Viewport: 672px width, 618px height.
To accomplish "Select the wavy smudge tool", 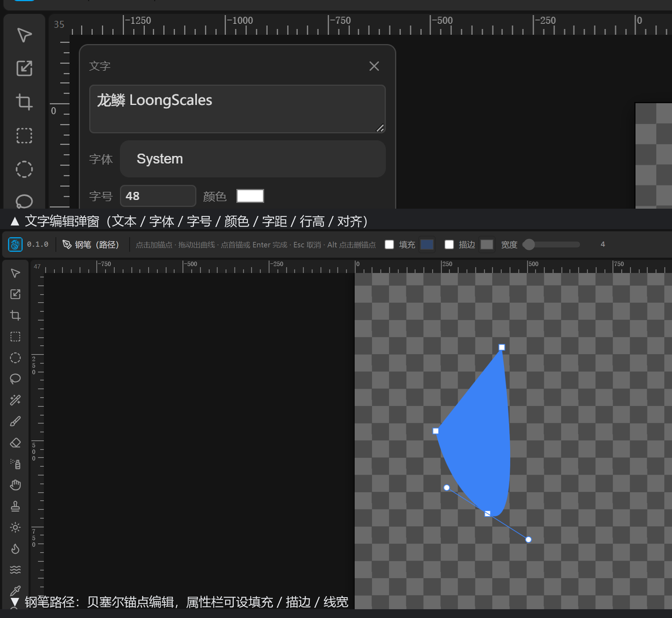I will pos(15,570).
